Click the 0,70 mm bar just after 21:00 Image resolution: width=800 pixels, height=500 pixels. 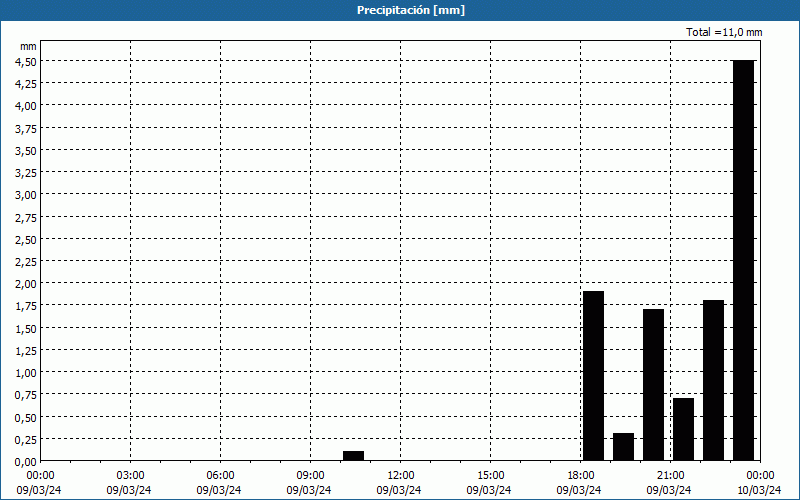tap(684, 429)
